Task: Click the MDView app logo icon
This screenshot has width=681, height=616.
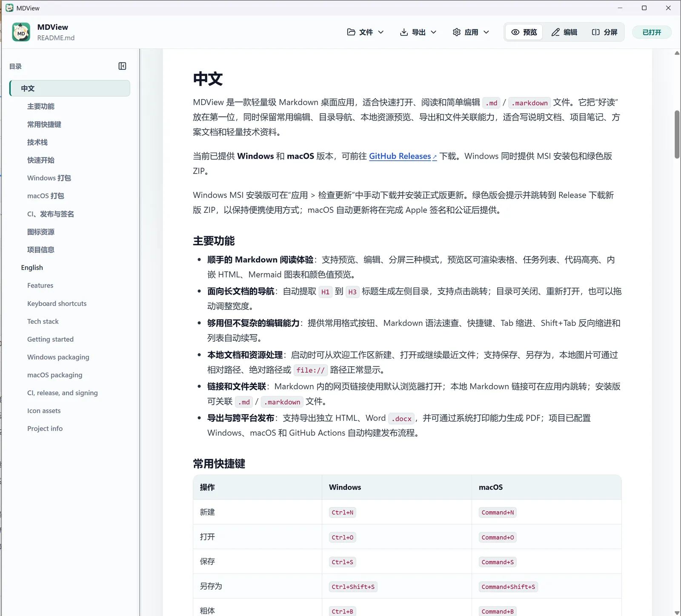Action: click(21, 32)
